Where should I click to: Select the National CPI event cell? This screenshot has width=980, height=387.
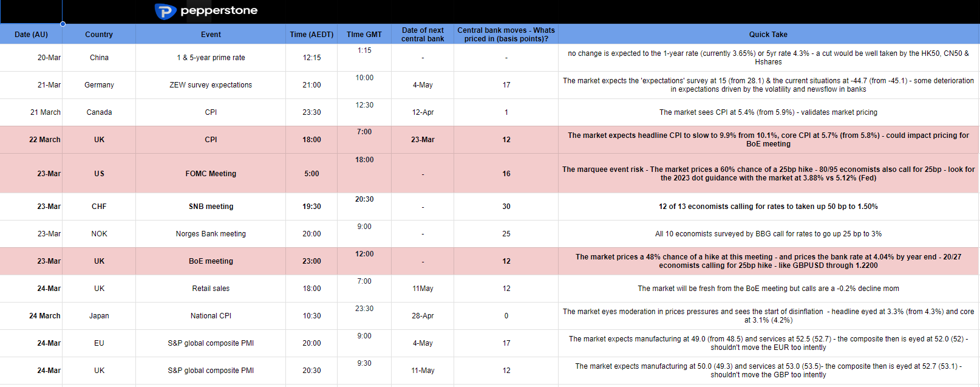(211, 316)
